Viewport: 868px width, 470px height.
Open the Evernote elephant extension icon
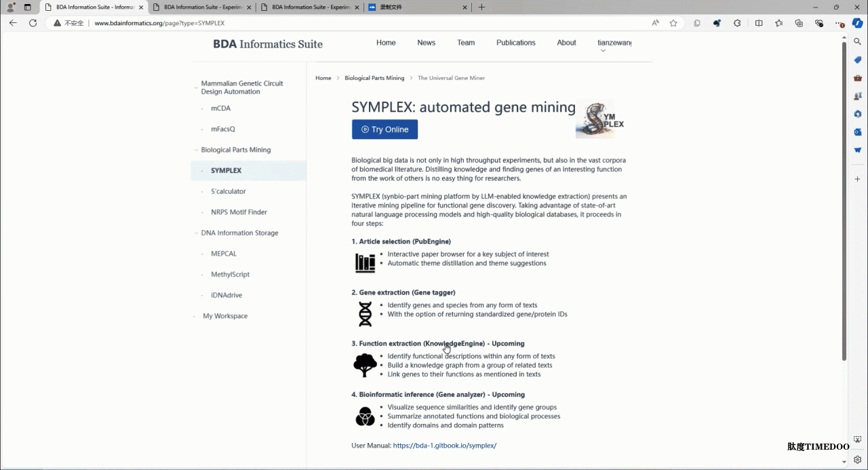(717, 22)
